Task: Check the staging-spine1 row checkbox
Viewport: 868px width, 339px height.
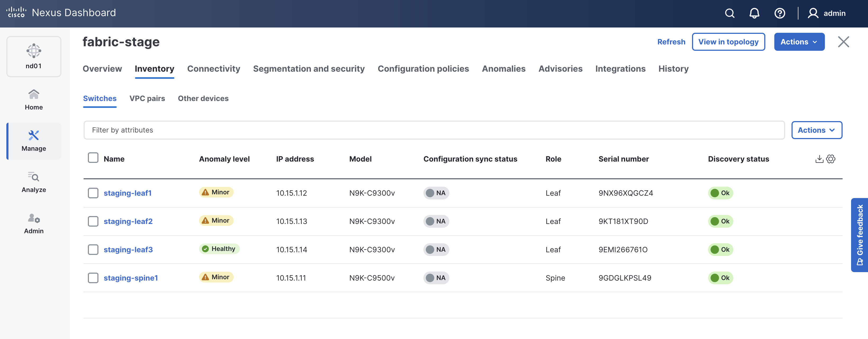Action: (x=93, y=278)
